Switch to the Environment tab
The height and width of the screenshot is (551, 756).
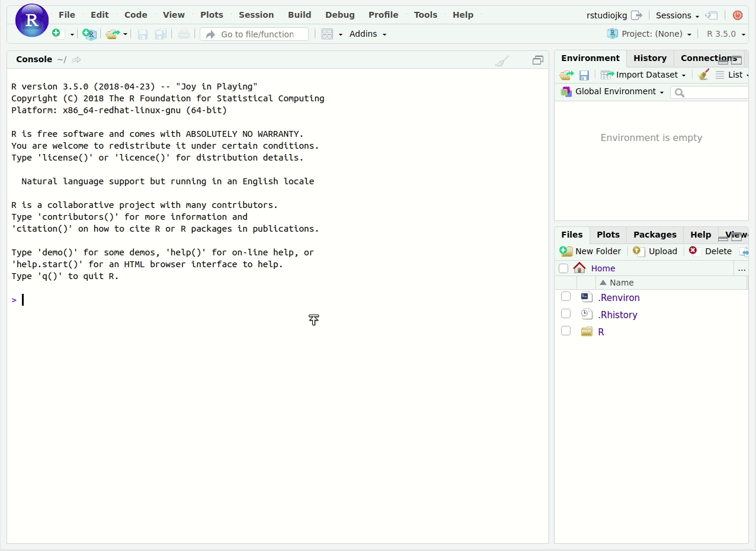pyautogui.click(x=590, y=58)
